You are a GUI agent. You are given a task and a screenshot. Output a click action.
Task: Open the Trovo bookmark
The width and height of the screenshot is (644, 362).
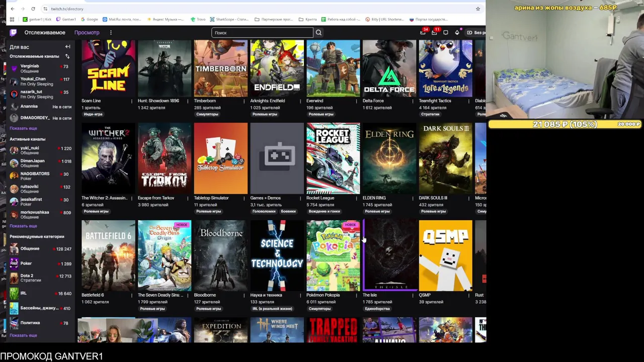[198, 20]
